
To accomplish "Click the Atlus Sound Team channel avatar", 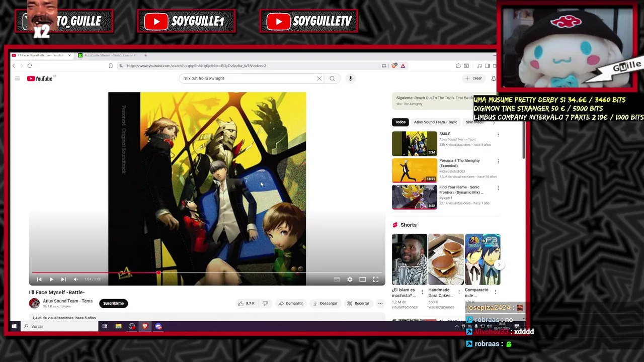I will click(34, 303).
